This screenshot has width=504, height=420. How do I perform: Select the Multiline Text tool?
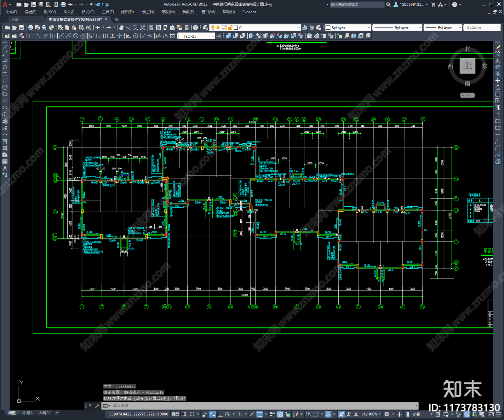click(5, 168)
